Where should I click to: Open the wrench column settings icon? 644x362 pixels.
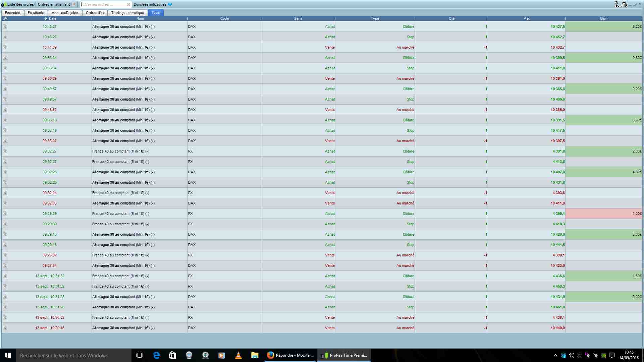coord(5,19)
